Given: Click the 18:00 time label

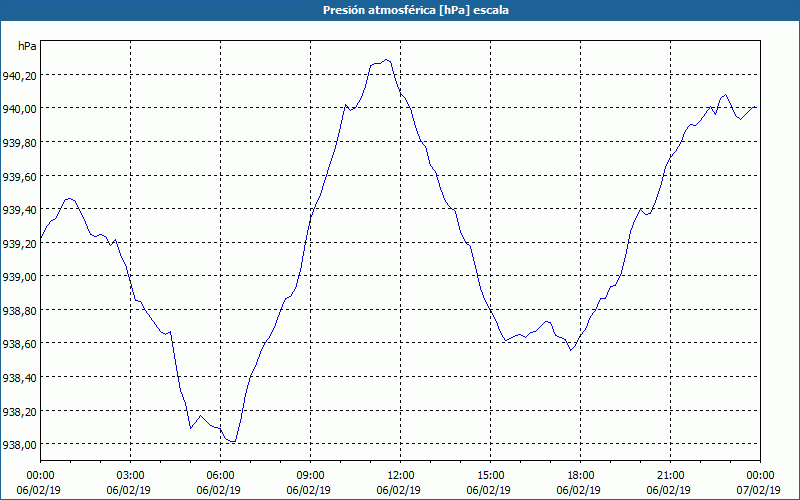Looking at the screenshot, I should pyautogui.click(x=580, y=476).
